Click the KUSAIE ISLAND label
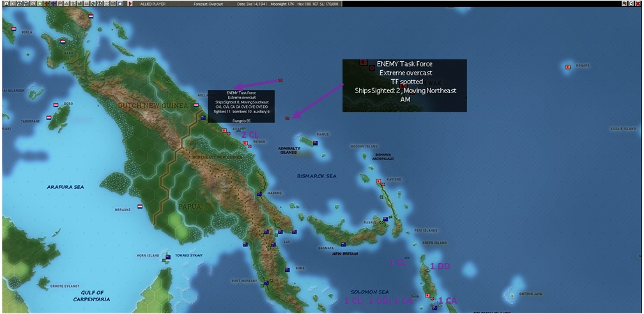 click(623, 128)
